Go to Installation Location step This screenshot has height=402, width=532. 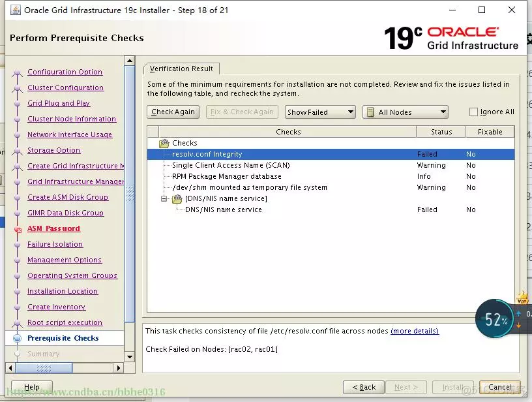[x=63, y=291]
